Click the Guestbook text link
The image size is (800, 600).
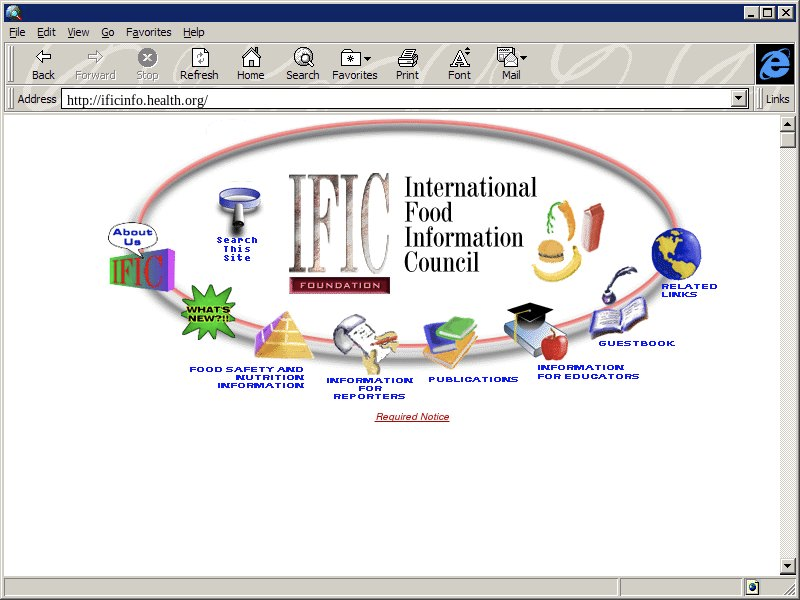pos(636,344)
